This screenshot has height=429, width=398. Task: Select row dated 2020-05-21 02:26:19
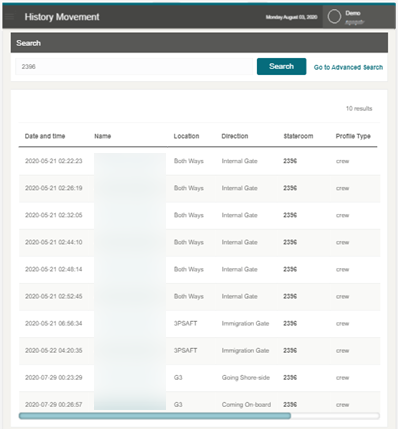pos(199,188)
